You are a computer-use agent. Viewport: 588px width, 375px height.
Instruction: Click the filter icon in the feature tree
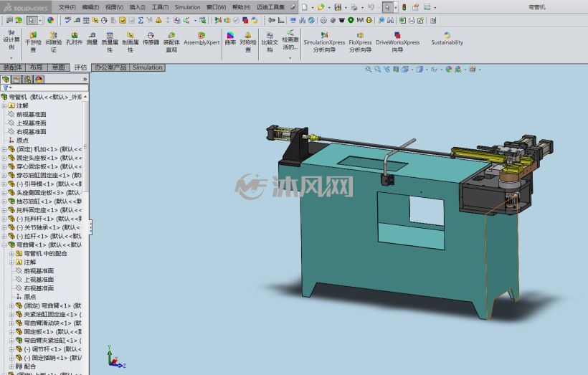click(6, 87)
